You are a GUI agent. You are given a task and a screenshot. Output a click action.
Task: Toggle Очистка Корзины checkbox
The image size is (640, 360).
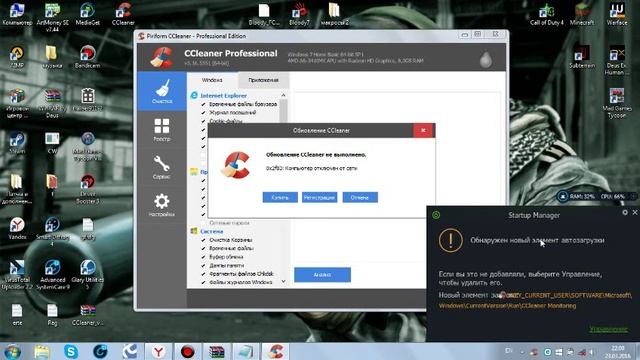[203, 240]
